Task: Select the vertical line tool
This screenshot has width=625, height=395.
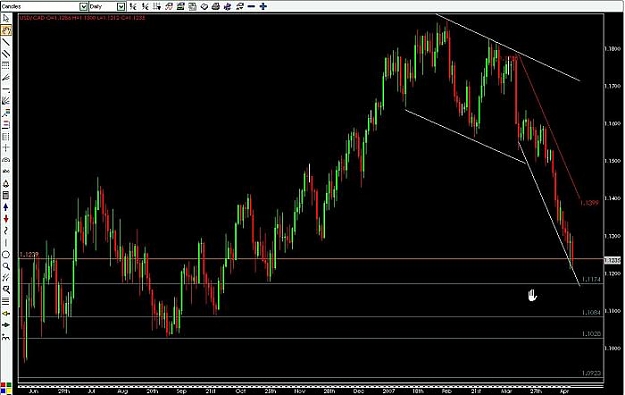Action: point(6,242)
